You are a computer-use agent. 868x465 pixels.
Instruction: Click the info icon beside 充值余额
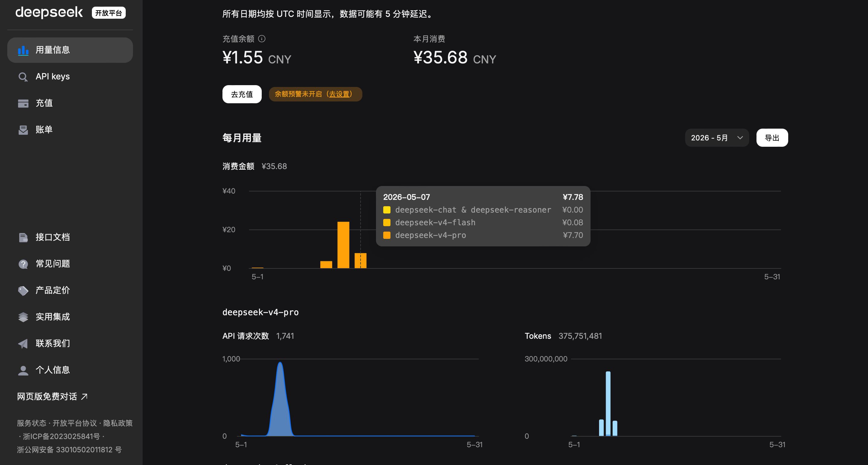pyautogui.click(x=262, y=39)
